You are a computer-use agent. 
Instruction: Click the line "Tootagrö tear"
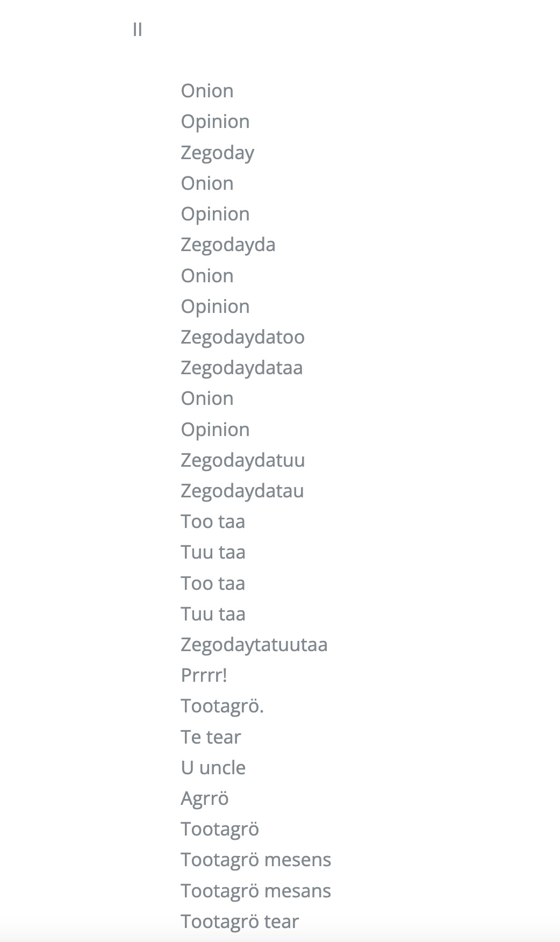tap(239, 922)
